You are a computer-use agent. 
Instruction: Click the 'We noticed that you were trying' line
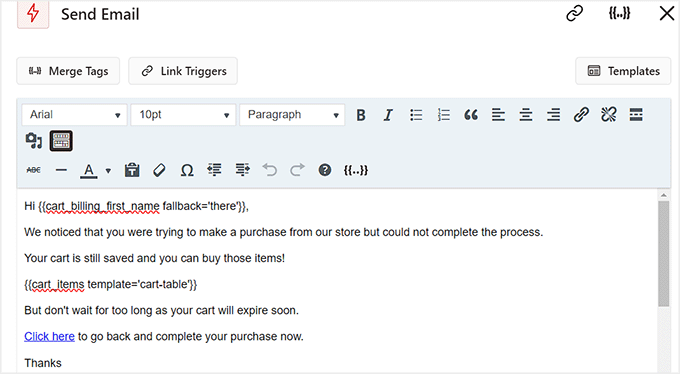coord(284,232)
